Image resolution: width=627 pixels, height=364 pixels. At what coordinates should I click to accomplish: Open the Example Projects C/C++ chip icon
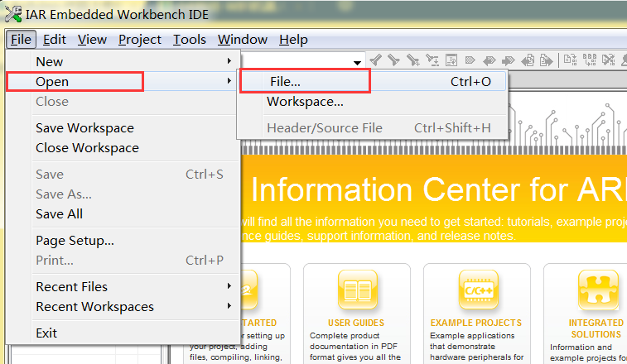pos(478,290)
